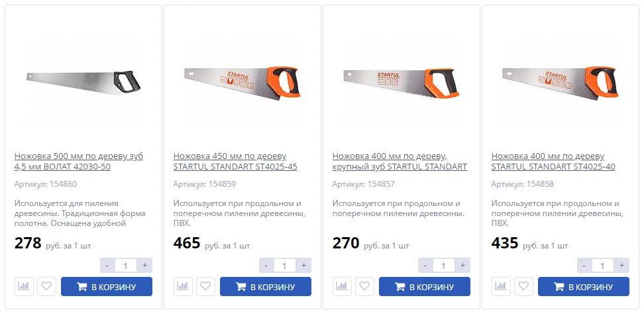The image size is (644, 314).
Task: Click quantity field of 465 руб saw
Action: point(284,266)
